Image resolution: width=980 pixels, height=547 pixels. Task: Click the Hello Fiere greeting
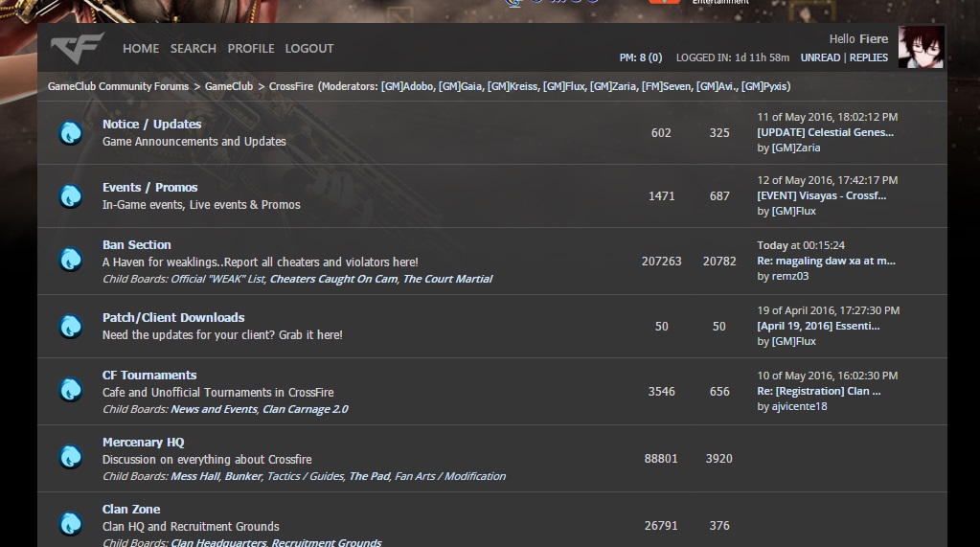tap(858, 38)
